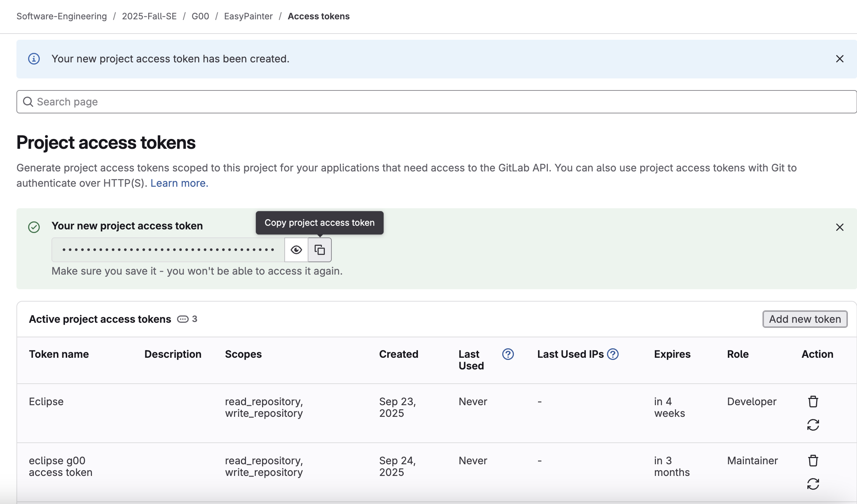Click the masked token text field
The image size is (857, 504).
click(x=168, y=250)
